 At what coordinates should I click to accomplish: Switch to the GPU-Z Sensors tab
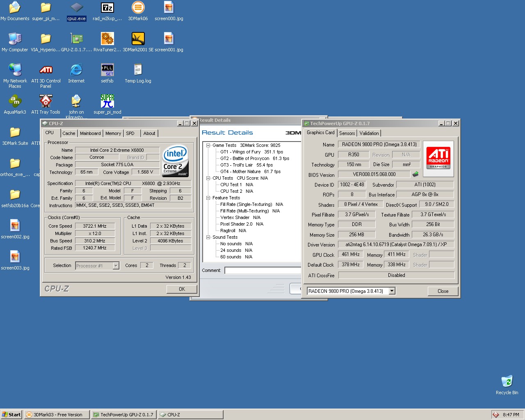347,133
